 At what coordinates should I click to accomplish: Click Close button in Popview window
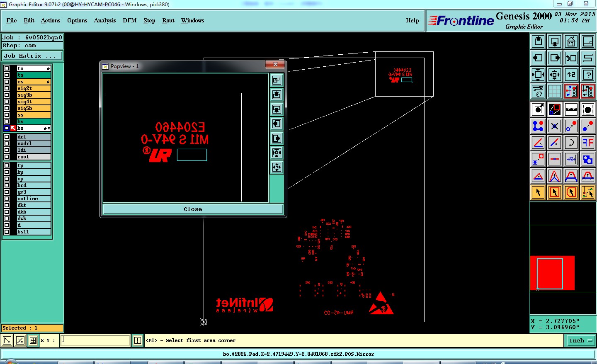(x=193, y=209)
